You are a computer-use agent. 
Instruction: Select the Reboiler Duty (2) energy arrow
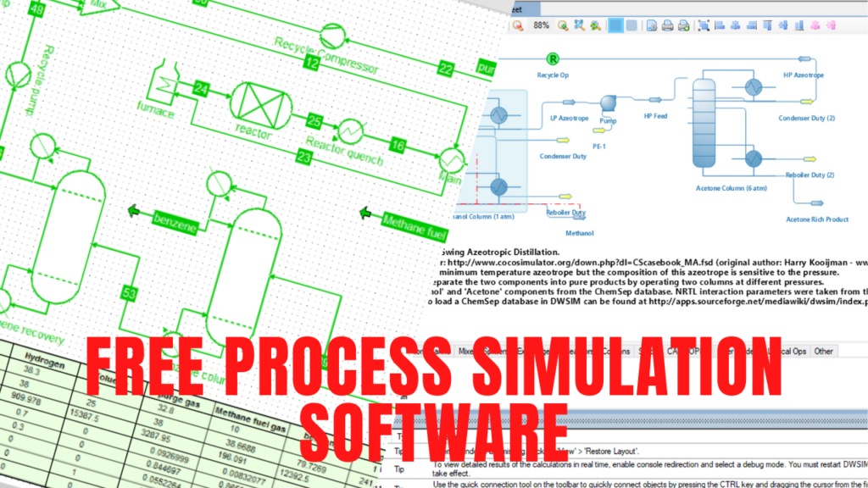tap(810, 159)
